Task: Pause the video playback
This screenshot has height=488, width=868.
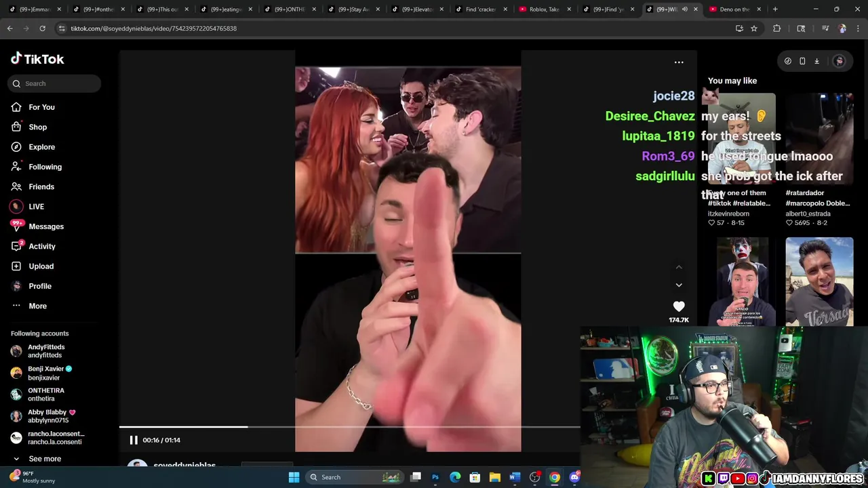Action: (x=134, y=440)
